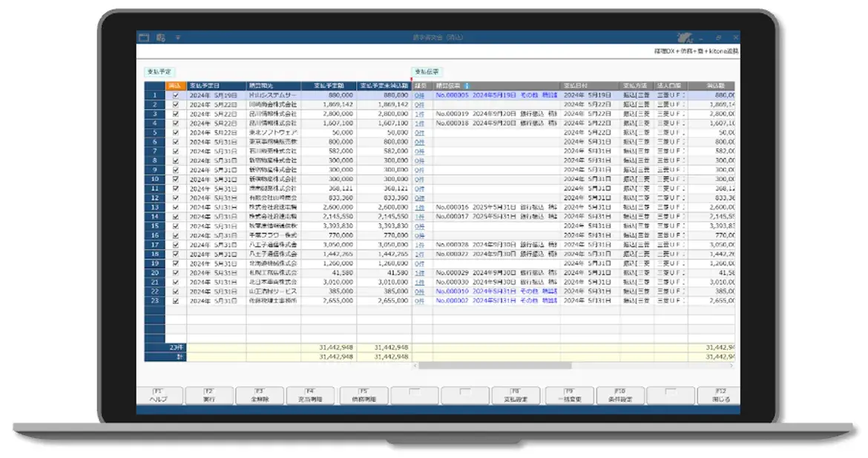Uncheck the checkbox in row 1

click(175, 96)
